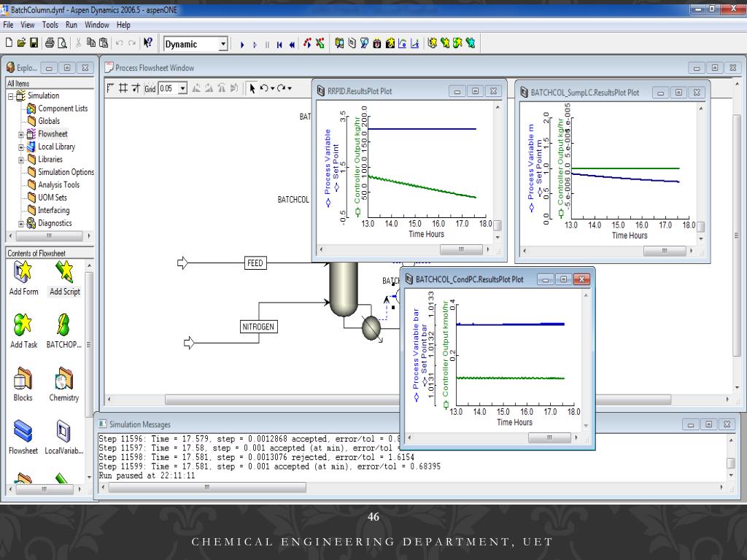This screenshot has height=560, width=747.
Task: Click the Cut scissors icon
Action: (x=78, y=43)
